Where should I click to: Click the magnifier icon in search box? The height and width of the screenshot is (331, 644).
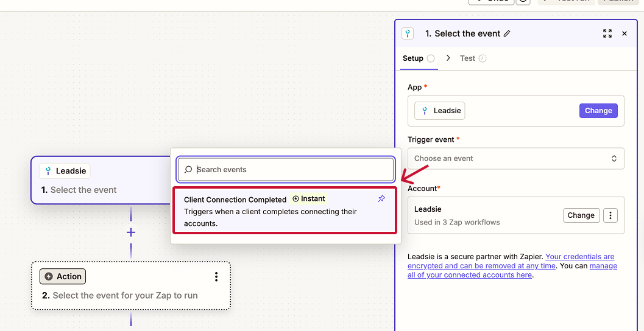(x=188, y=169)
